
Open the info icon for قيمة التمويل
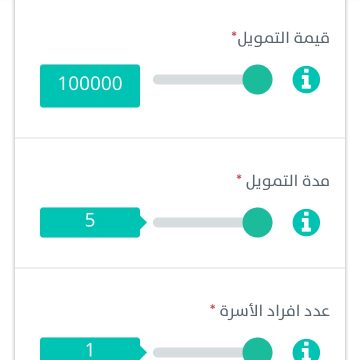(x=306, y=80)
